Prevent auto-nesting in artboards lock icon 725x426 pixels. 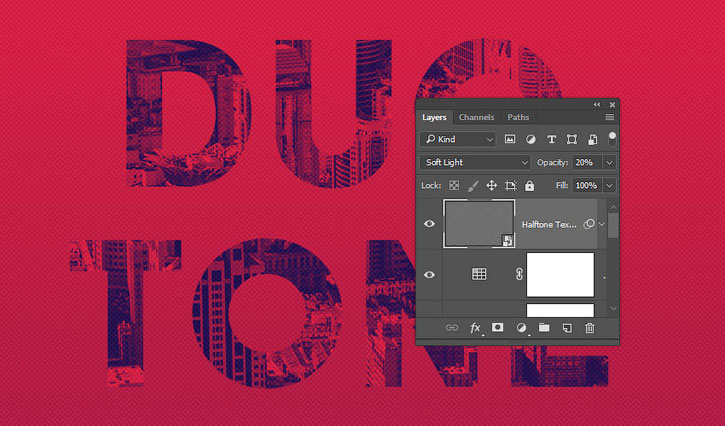coord(510,185)
